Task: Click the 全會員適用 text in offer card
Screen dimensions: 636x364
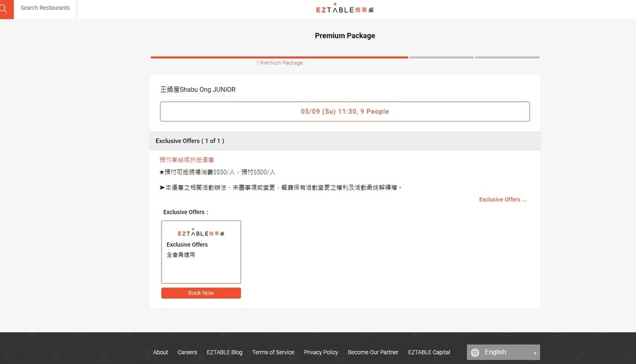Action: click(181, 255)
